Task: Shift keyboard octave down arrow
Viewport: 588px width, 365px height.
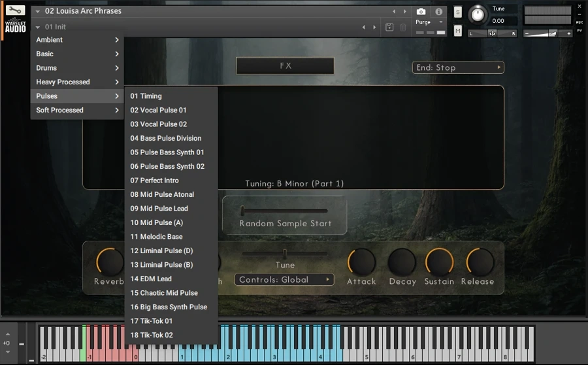Action: [x=8, y=352]
